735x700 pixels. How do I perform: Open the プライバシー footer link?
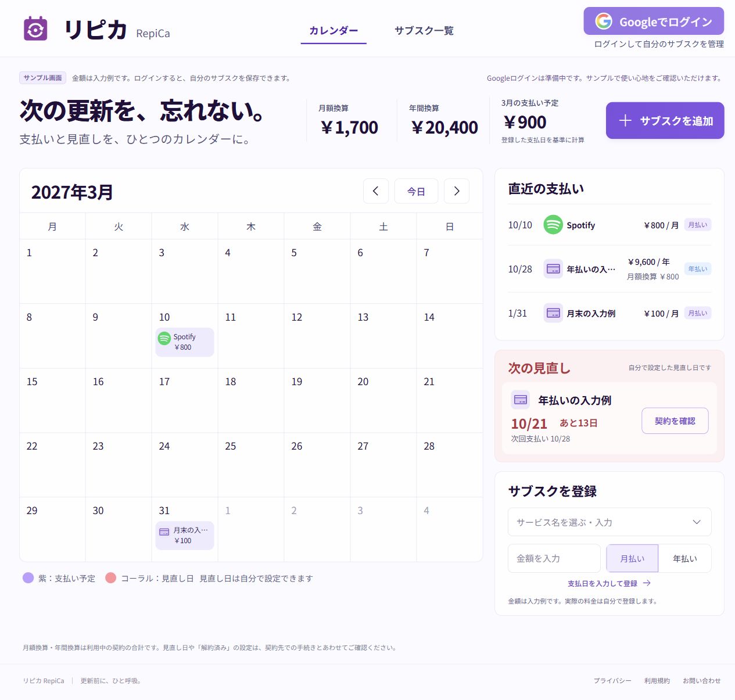pyautogui.click(x=612, y=681)
